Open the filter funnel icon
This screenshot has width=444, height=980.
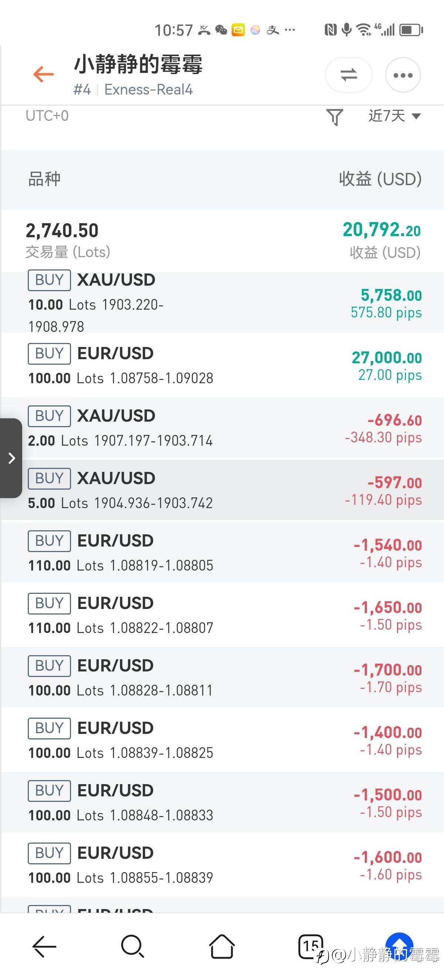[335, 116]
